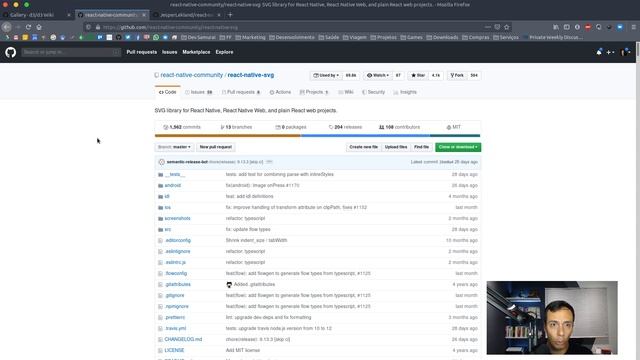This screenshot has height=360, width=640.
Task: Click the browser back arrow
Action: [7, 27]
